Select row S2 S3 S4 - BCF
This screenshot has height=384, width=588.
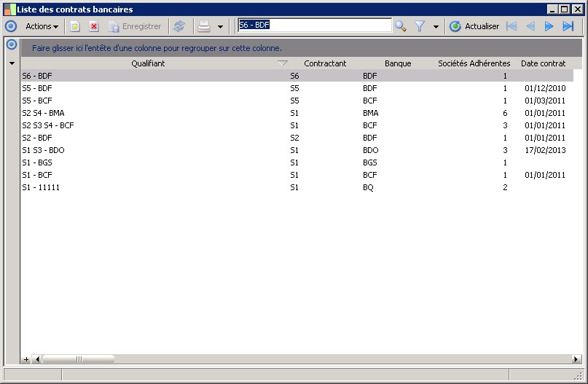(297, 125)
